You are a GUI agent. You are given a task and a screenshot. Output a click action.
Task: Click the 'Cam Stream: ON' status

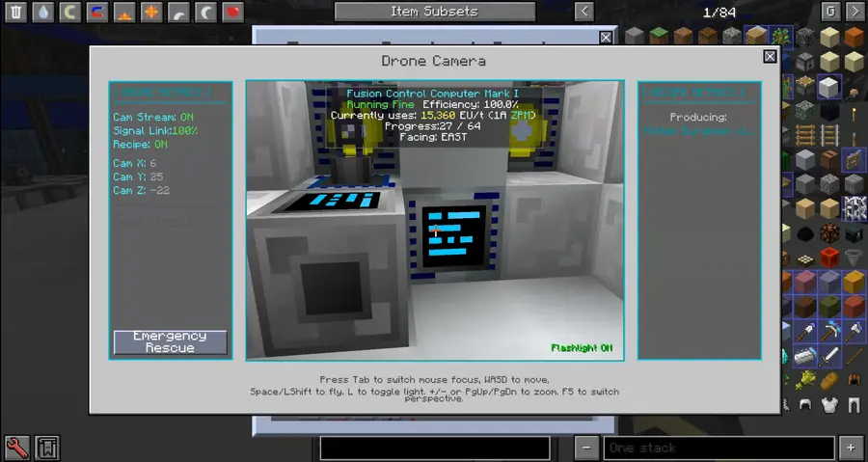[x=153, y=118]
